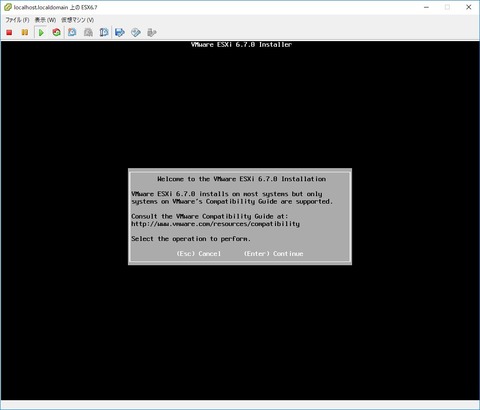Open the ファイル (F) menu

click(x=17, y=20)
